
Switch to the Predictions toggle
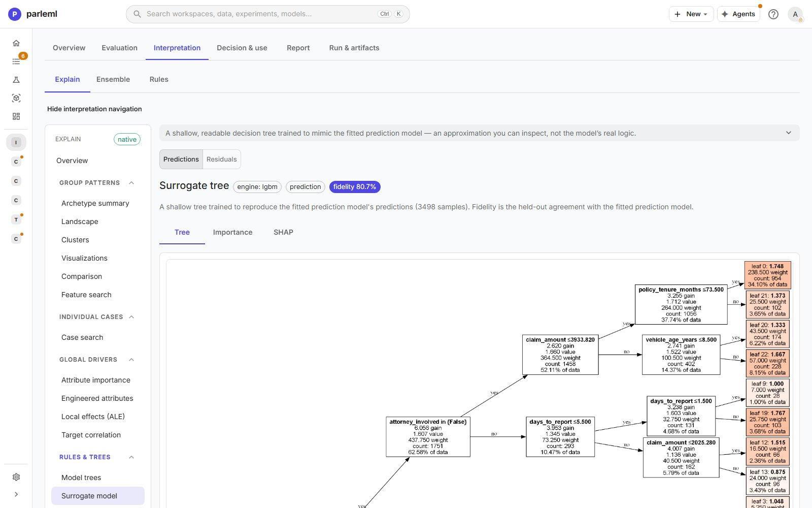(181, 160)
